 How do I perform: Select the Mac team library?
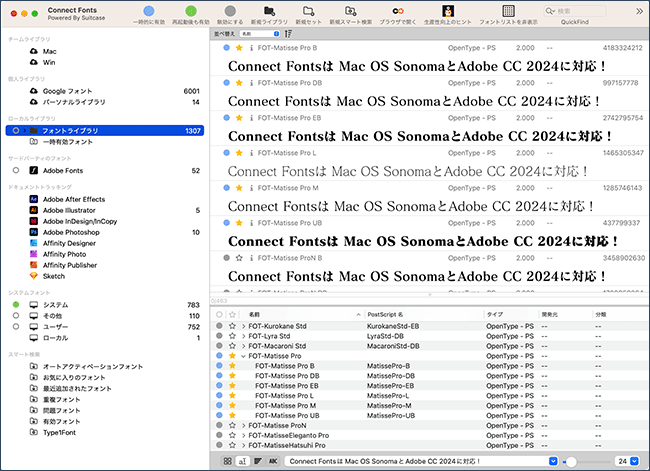coord(49,51)
